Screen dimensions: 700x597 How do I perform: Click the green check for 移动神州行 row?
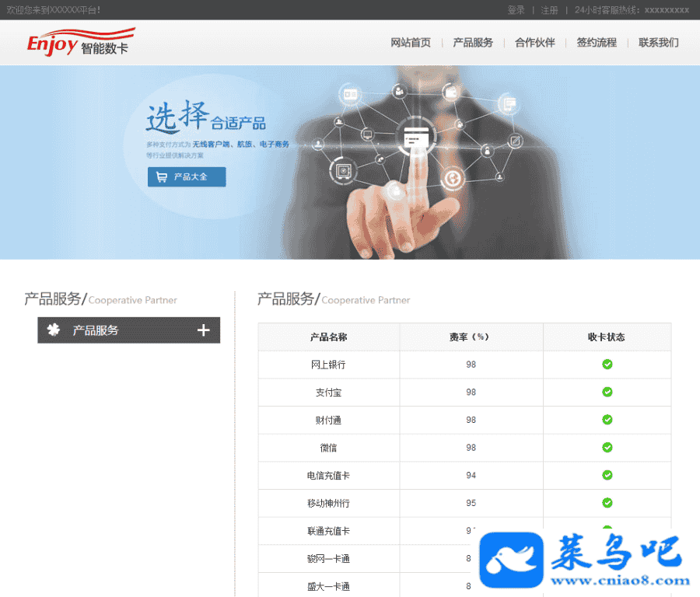coord(607,502)
